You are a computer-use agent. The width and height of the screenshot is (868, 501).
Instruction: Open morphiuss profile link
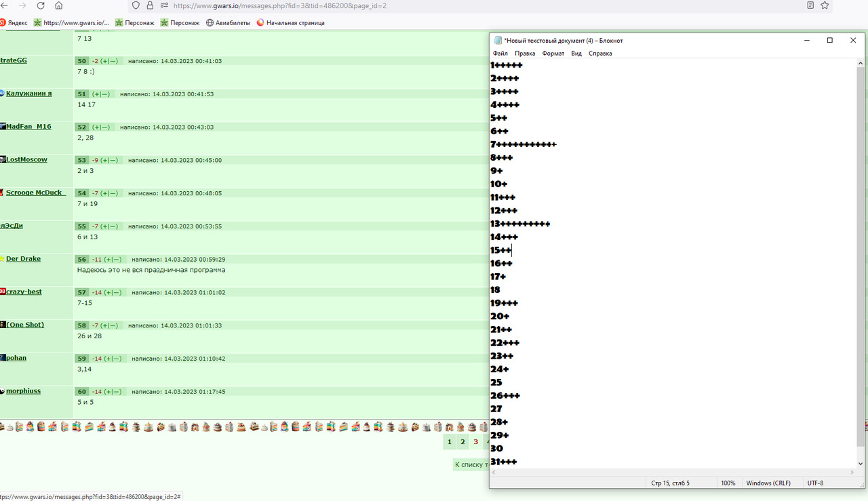pos(23,391)
